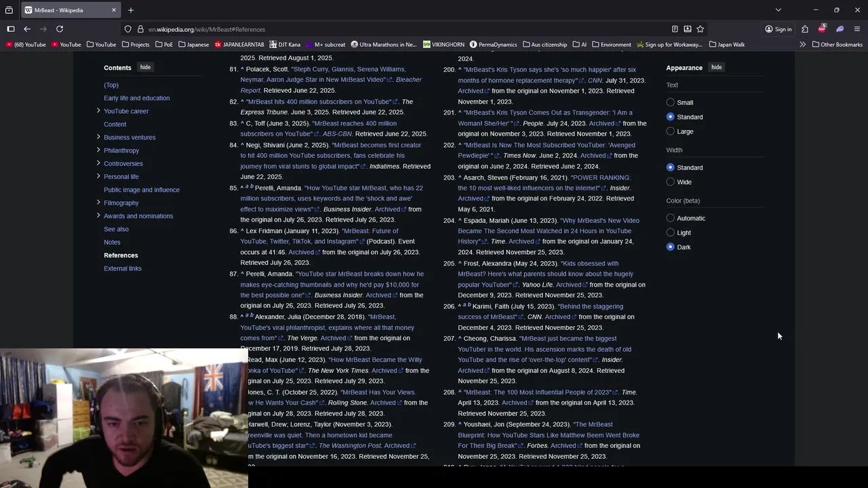868x488 pixels.
Task: Open the Adblock Plus extension icon
Action: 822,29
